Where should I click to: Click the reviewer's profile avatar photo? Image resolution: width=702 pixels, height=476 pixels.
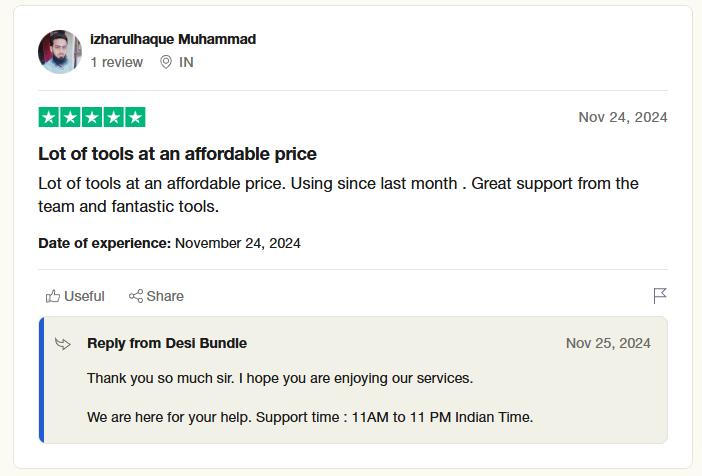pyautogui.click(x=60, y=51)
